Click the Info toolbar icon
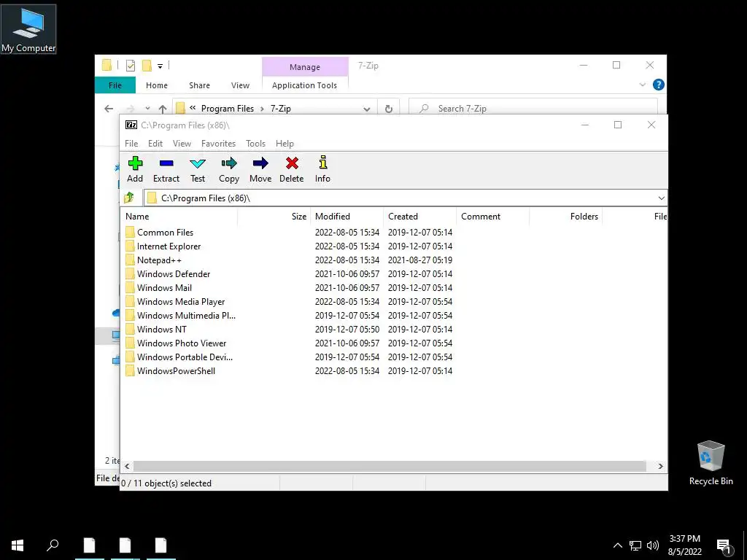The image size is (747, 560). click(x=323, y=163)
